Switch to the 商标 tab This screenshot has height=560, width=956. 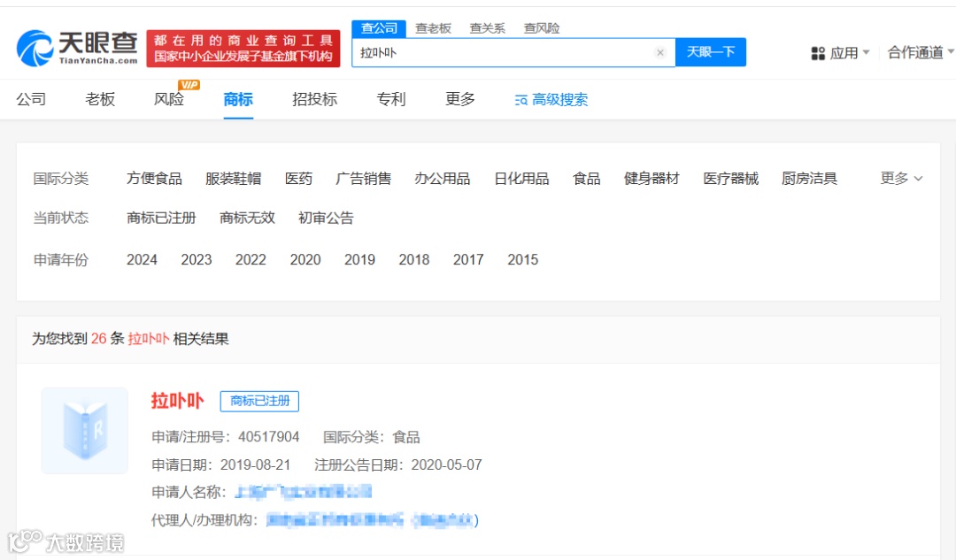coord(238,99)
